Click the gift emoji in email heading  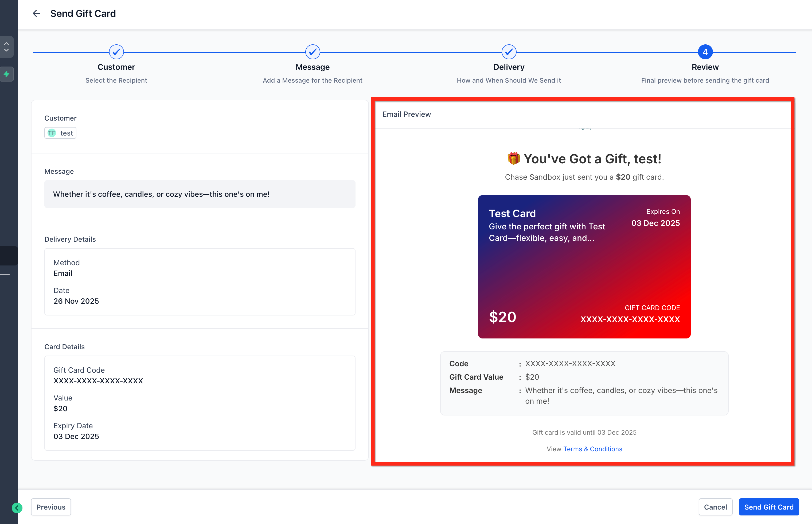(514, 159)
